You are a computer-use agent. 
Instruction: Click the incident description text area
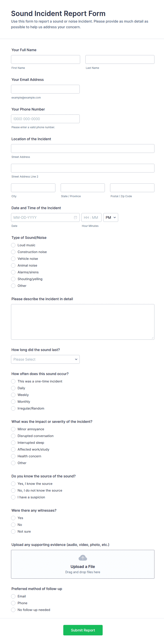83,322
